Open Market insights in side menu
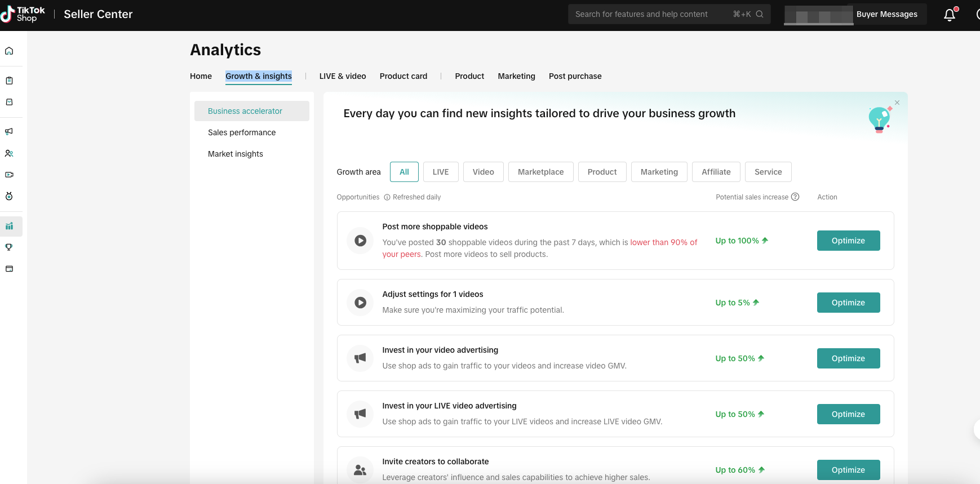The height and width of the screenshot is (484, 980). click(236, 154)
